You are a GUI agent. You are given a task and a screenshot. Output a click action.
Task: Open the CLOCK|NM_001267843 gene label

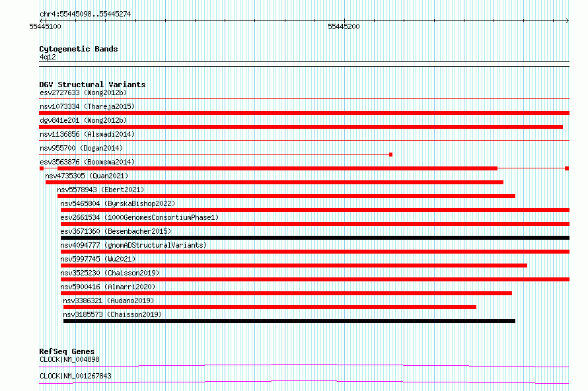coord(75,376)
